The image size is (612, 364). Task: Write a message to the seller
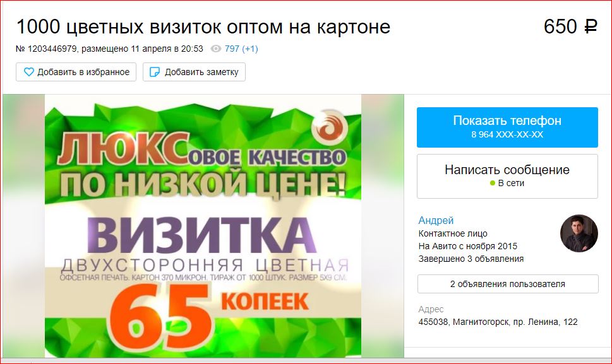click(507, 176)
